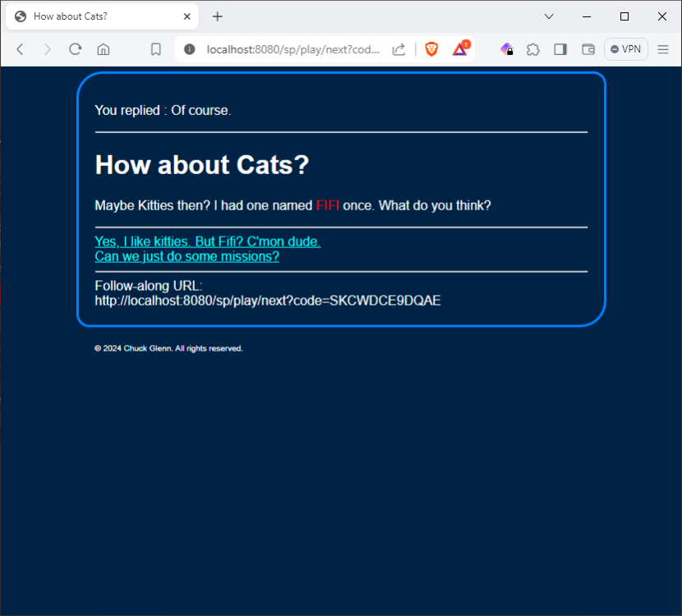View site information icon in address bar
Screen dimensions: 682x616
point(190,49)
